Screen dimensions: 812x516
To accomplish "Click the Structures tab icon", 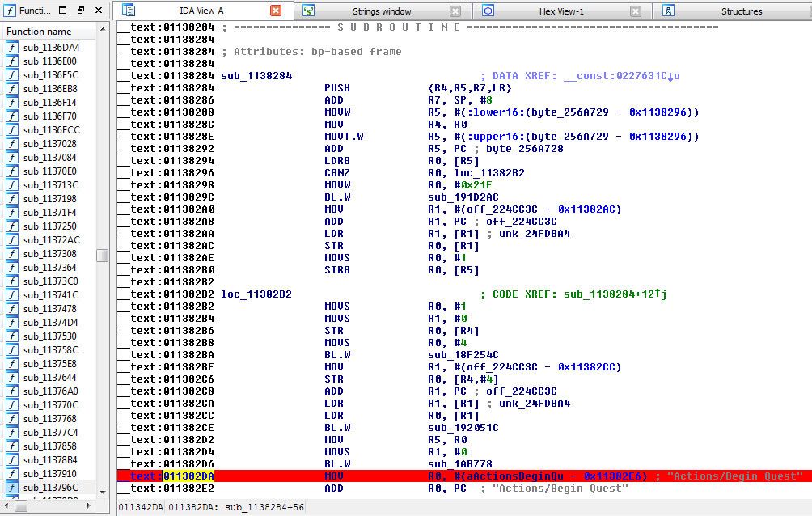I will 669,11.
